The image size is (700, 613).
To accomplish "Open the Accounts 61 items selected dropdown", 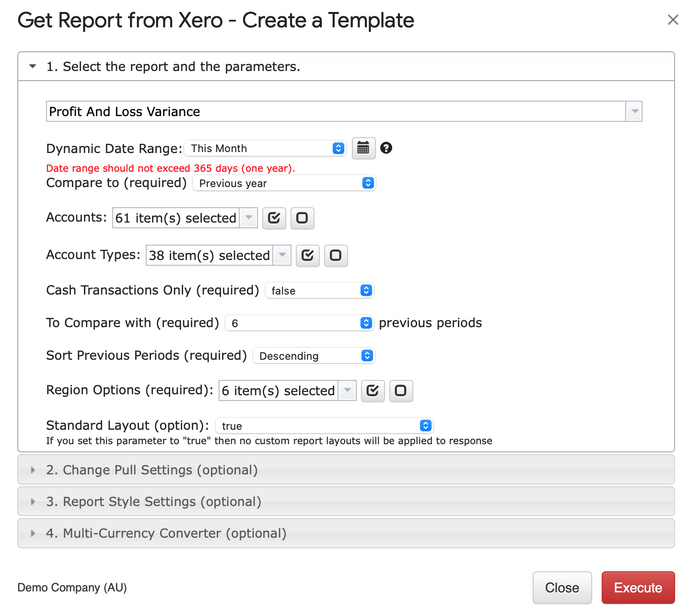I will click(185, 218).
